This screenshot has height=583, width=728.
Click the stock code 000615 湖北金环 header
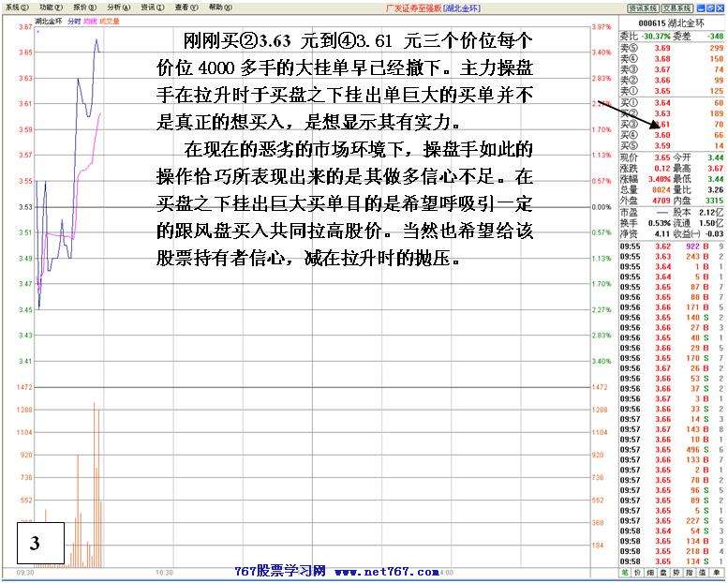[671, 22]
